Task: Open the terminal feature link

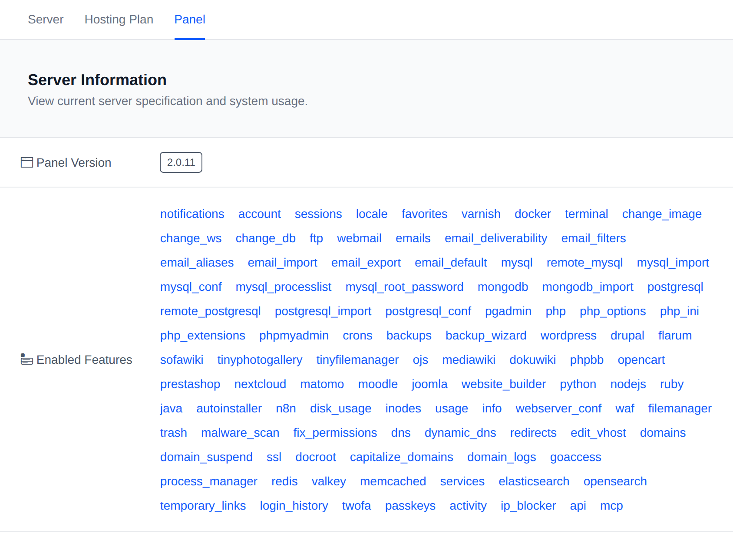Action: [586, 214]
